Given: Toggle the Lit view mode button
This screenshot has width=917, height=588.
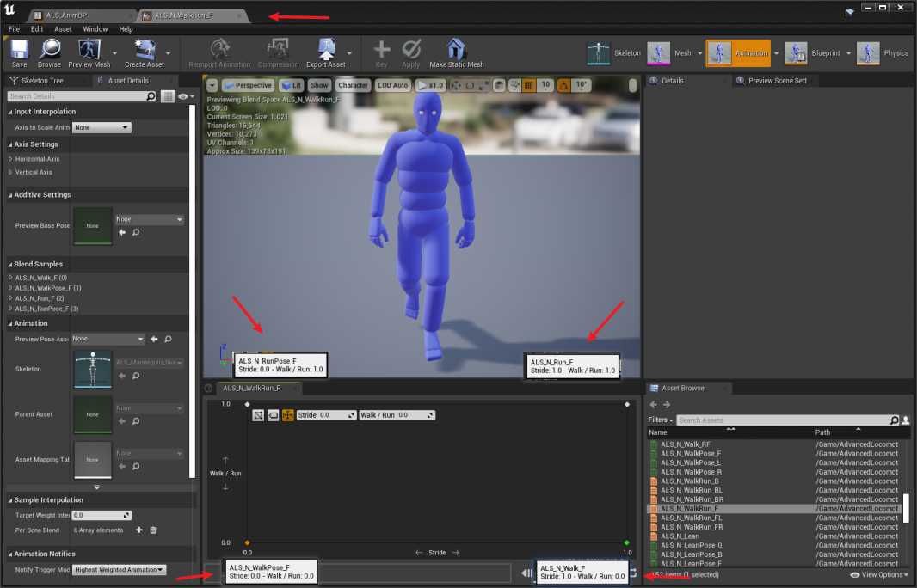Looking at the screenshot, I should coord(292,85).
